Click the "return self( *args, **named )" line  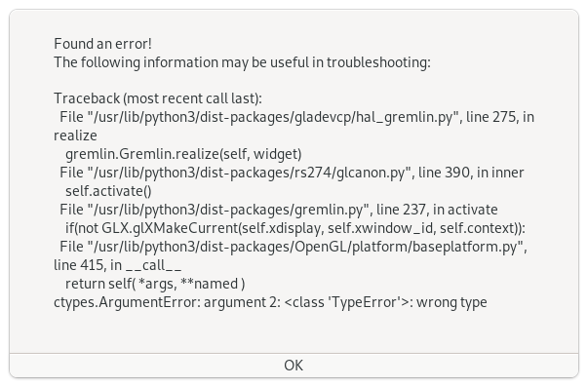155,284
